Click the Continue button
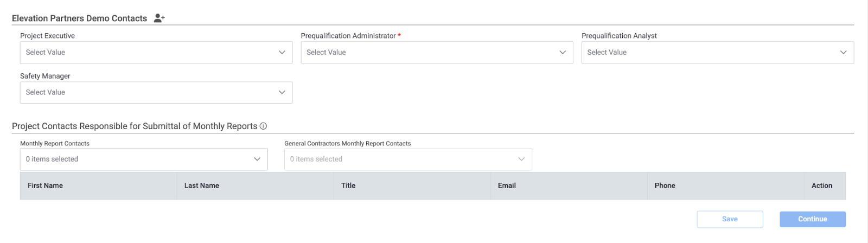This screenshot has width=868, height=243. coord(813,219)
